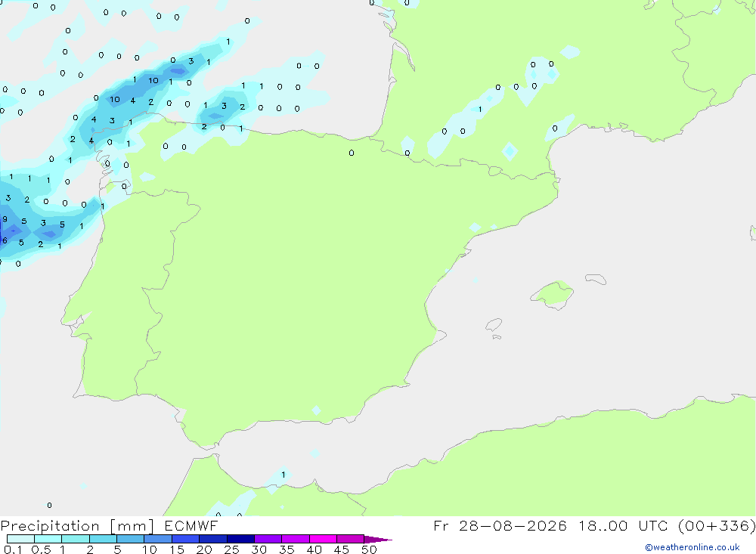Click the '0.1' legend scale label
756x554 pixels.
[13, 549]
